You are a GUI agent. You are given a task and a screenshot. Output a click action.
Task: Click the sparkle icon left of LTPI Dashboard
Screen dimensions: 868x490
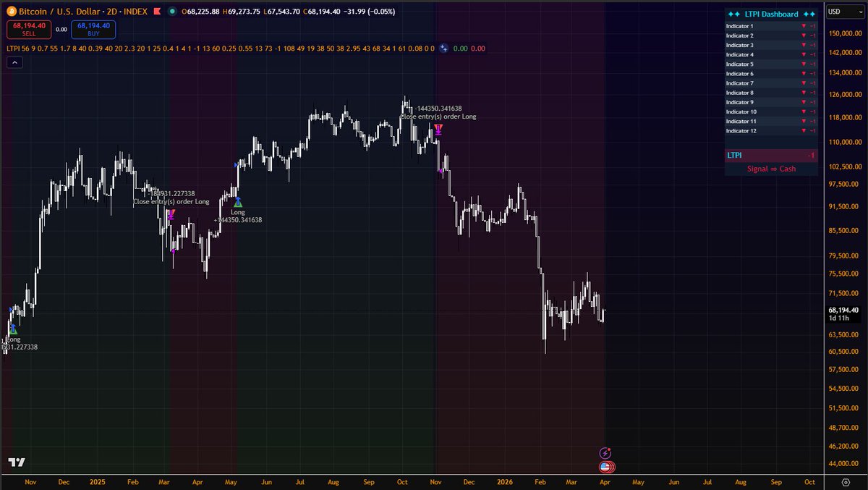point(734,14)
